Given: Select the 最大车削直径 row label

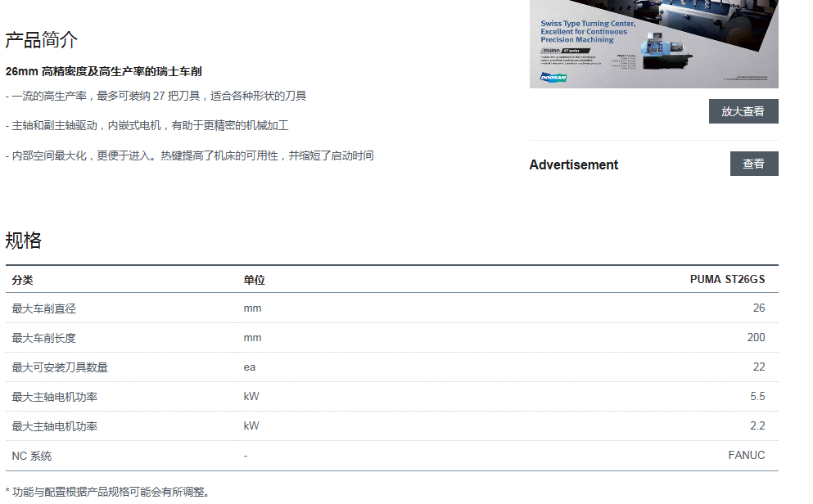Looking at the screenshot, I should 44,308.
